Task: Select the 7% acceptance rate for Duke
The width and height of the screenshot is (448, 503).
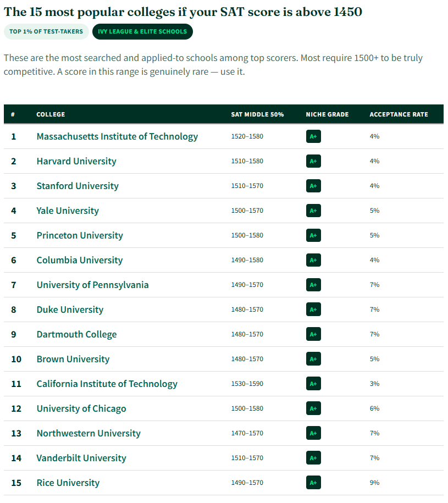Action: 374,309
